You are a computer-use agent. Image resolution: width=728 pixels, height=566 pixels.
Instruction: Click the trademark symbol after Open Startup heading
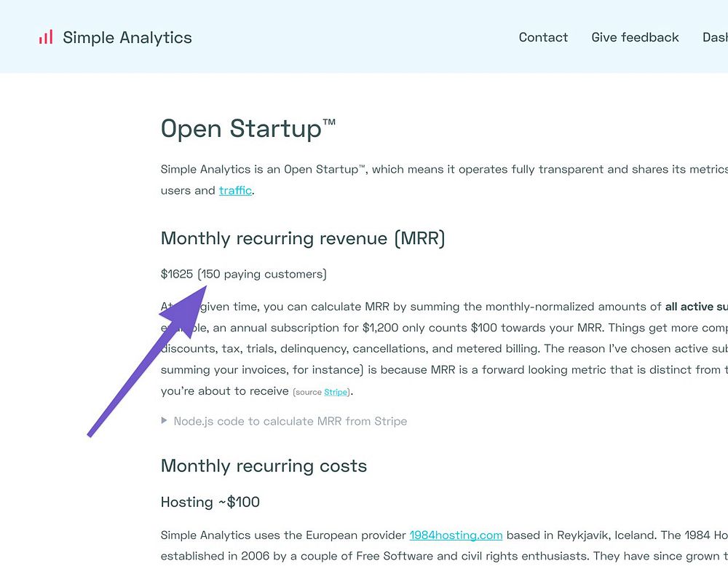pyautogui.click(x=329, y=123)
